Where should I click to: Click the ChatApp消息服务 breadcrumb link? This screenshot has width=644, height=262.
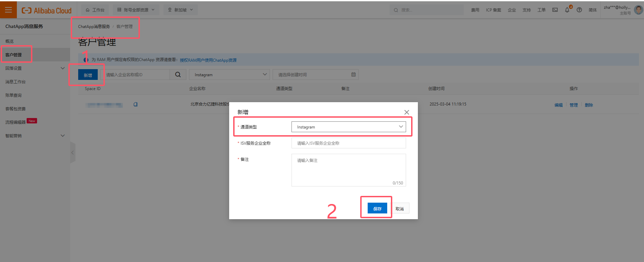pyautogui.click(x=94, y=26)
